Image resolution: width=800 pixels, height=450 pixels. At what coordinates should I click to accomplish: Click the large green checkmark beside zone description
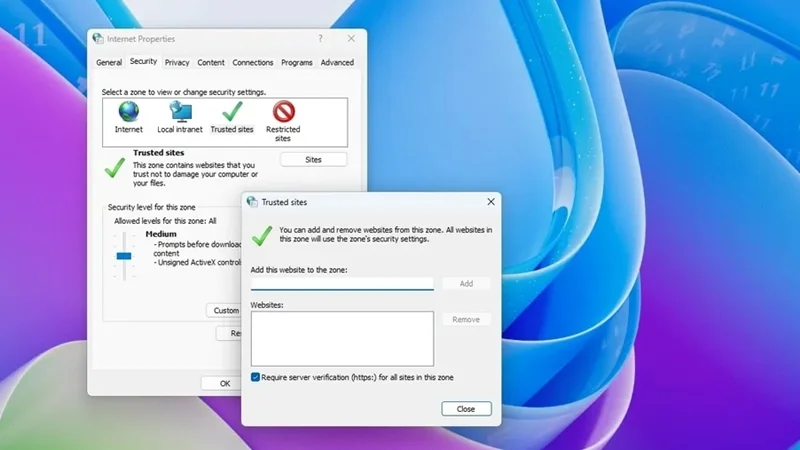pyautogui.click(x=114, y=167)
